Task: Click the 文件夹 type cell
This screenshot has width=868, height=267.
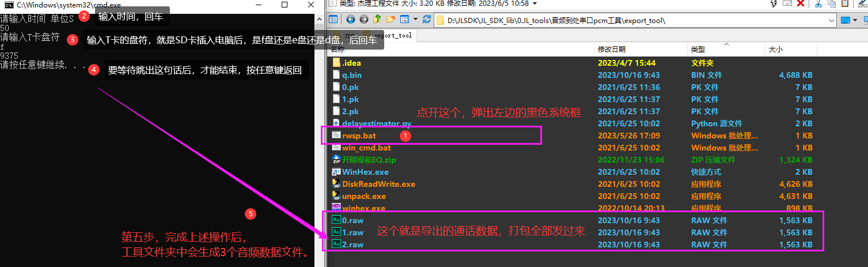Action: point(703,63)
